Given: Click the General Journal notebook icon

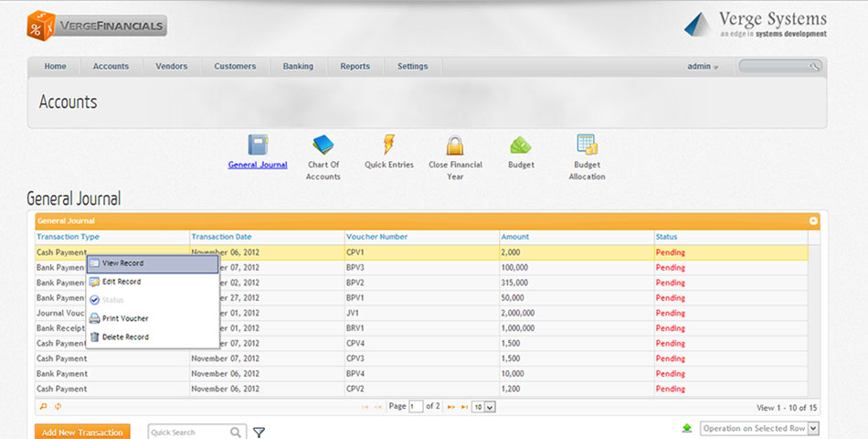Looking at the screenshot, I should pos(258,145).
